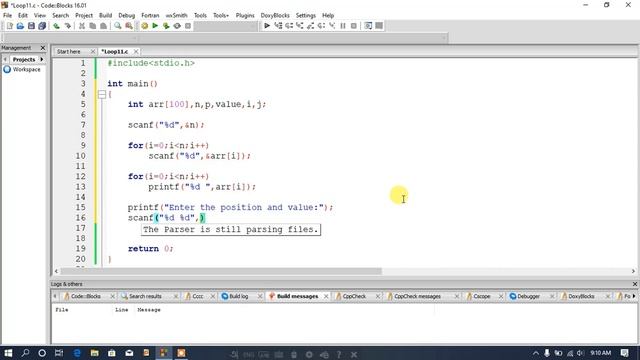This screenshot has height=360, width=640.
Task: Switch to the Start here tab
Action: 69,51
